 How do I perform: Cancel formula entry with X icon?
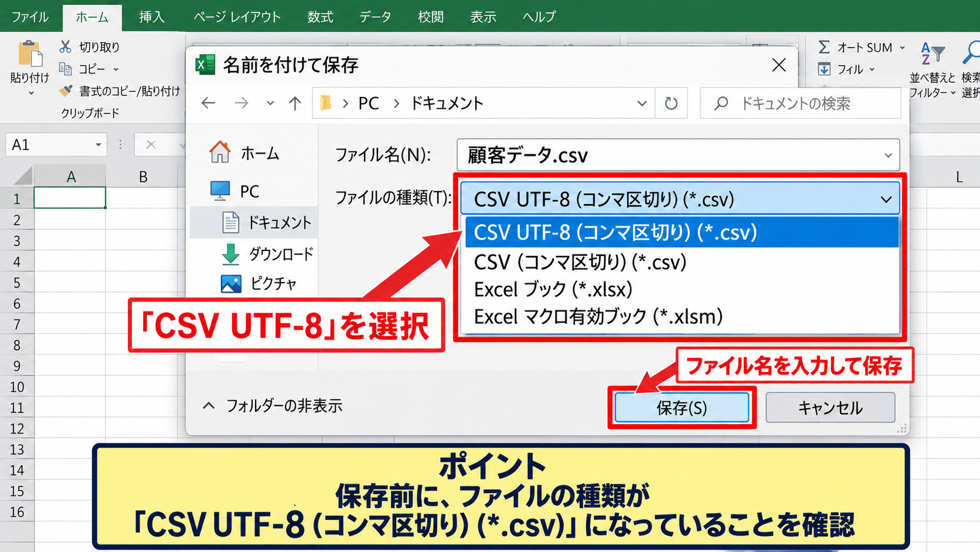[x=151, y=144]
